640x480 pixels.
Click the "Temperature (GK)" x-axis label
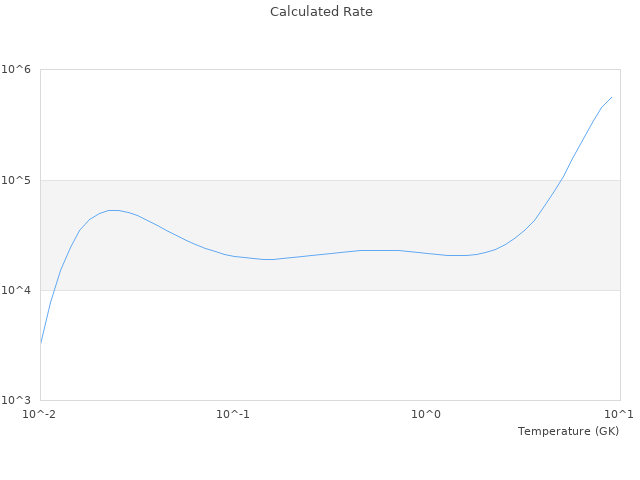[x=568, y=431]
